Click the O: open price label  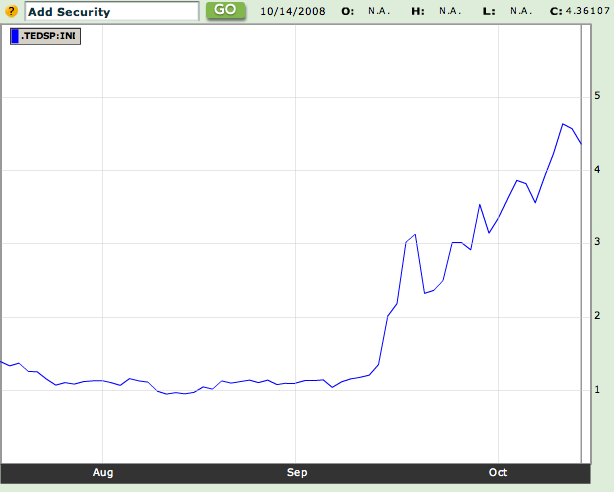(x=347, y=11)
